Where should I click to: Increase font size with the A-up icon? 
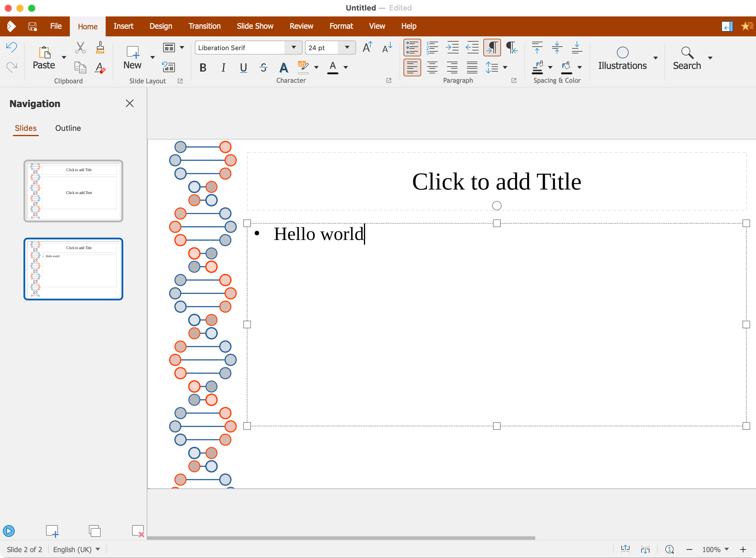[367, 47]
